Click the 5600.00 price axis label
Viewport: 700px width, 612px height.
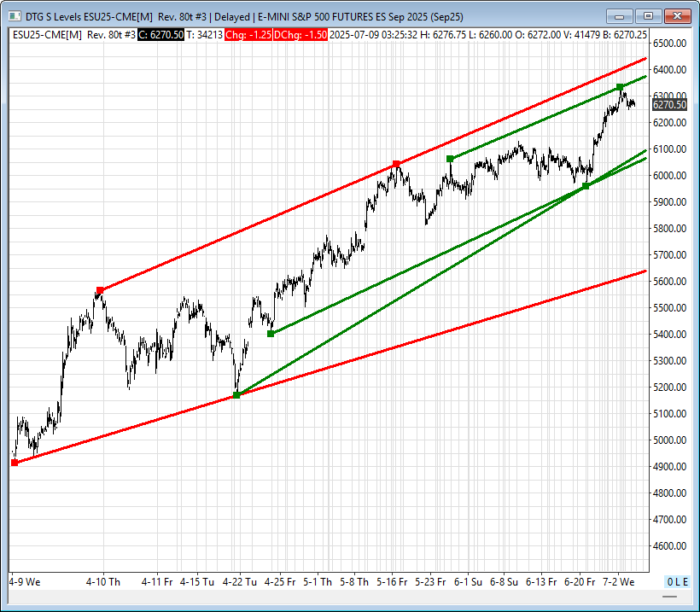[x=669, y=281]
